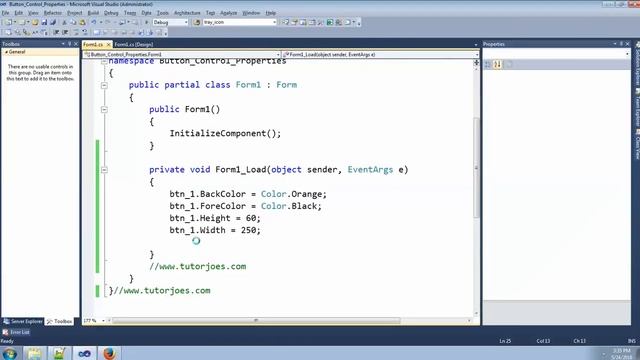Open the Toolbox window position menu arrow

click(x=63, y=44)
